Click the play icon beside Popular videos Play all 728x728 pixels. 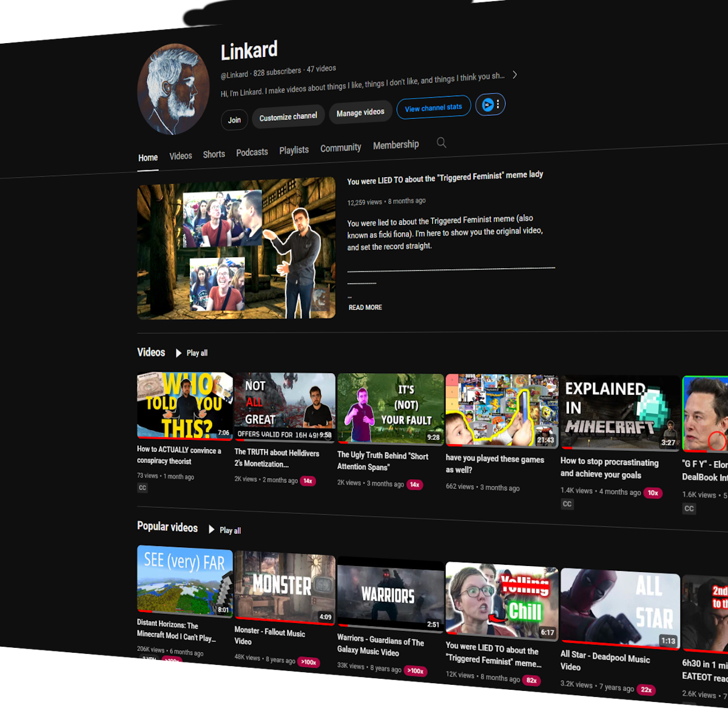coord(212,530)
